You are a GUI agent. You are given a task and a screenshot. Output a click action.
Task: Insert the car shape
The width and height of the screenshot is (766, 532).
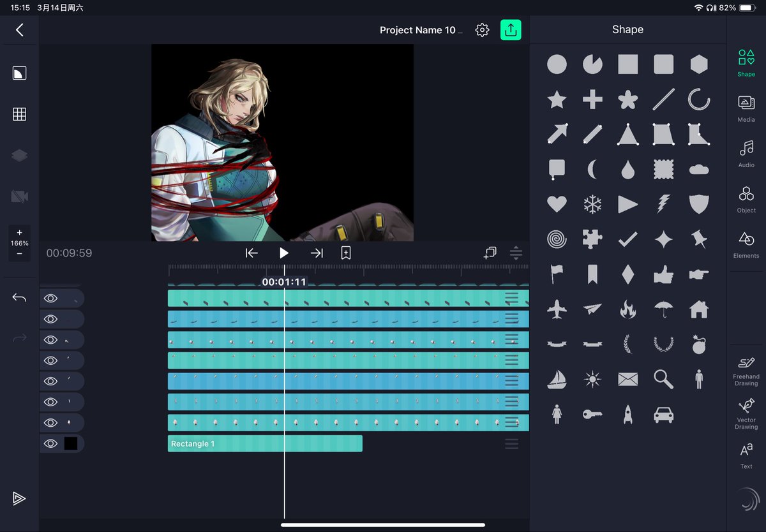click(x=664, y=415)
